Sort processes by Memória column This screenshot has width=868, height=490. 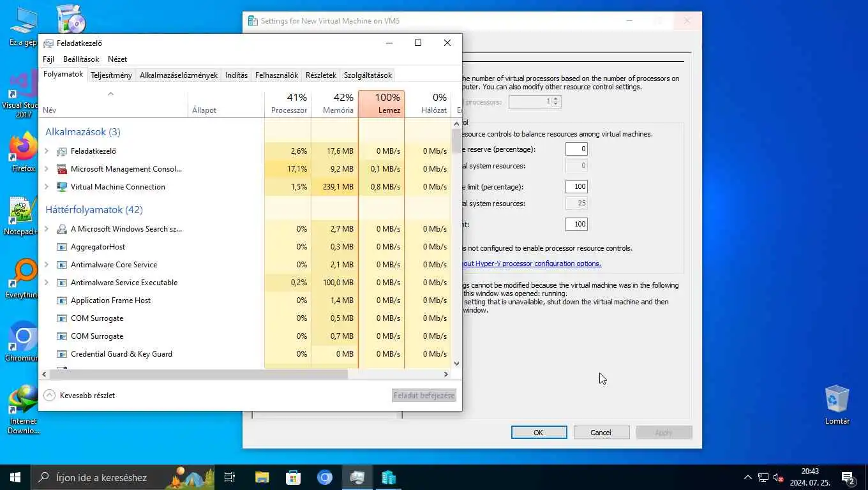(334, 104)
